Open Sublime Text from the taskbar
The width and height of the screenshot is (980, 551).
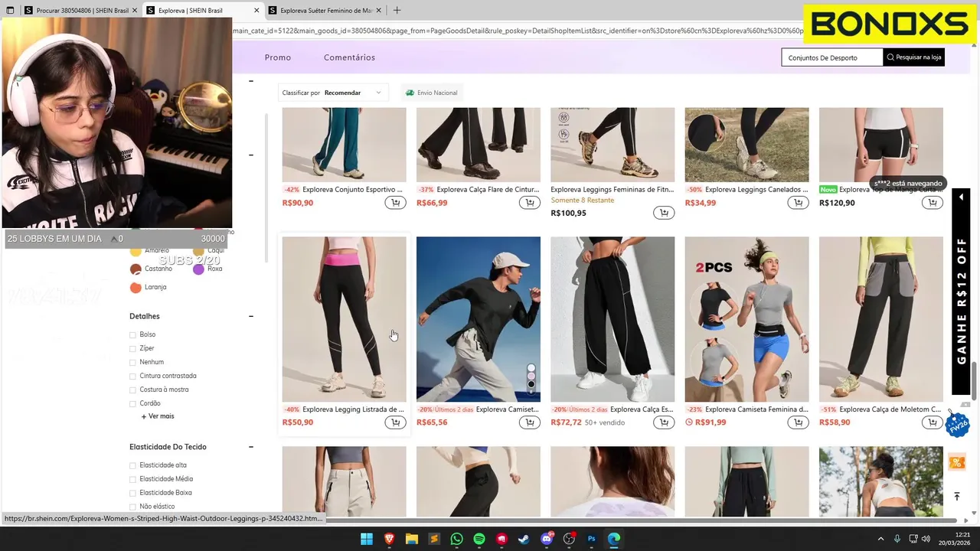[434, 539]
